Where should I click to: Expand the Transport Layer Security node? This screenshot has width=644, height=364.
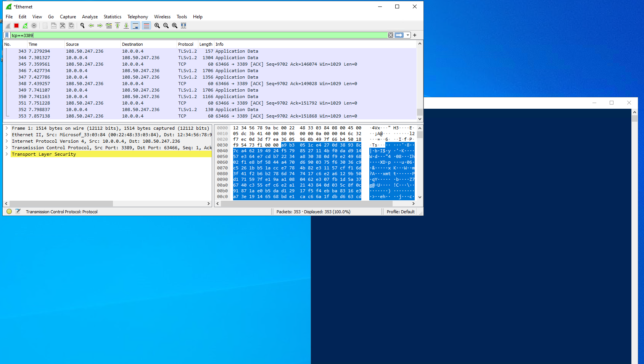tap(6, 154)
